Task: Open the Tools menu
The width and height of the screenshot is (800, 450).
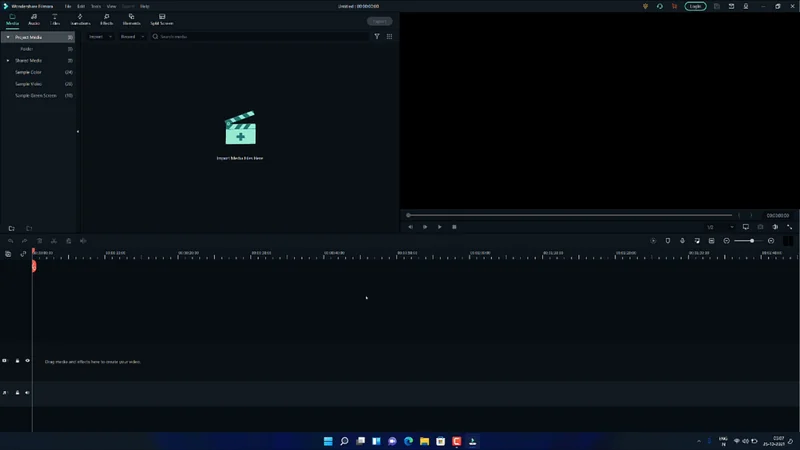Action: click(96, 6)
